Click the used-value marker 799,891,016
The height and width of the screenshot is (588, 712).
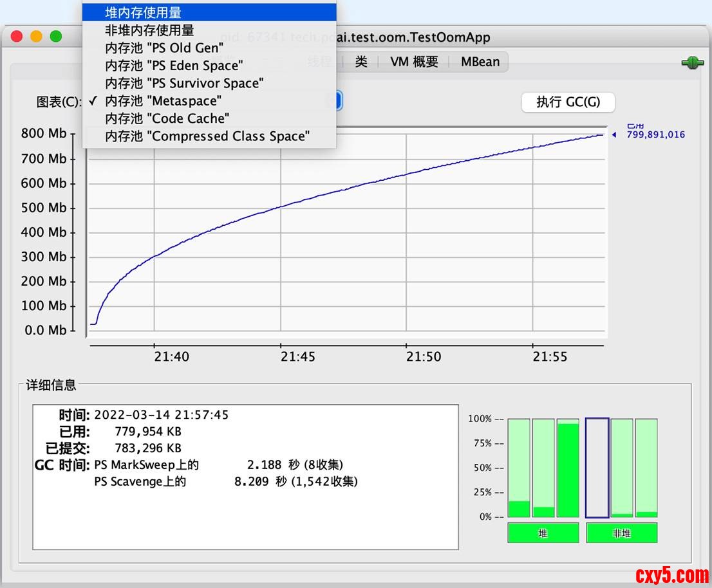(x=655, y=135)
